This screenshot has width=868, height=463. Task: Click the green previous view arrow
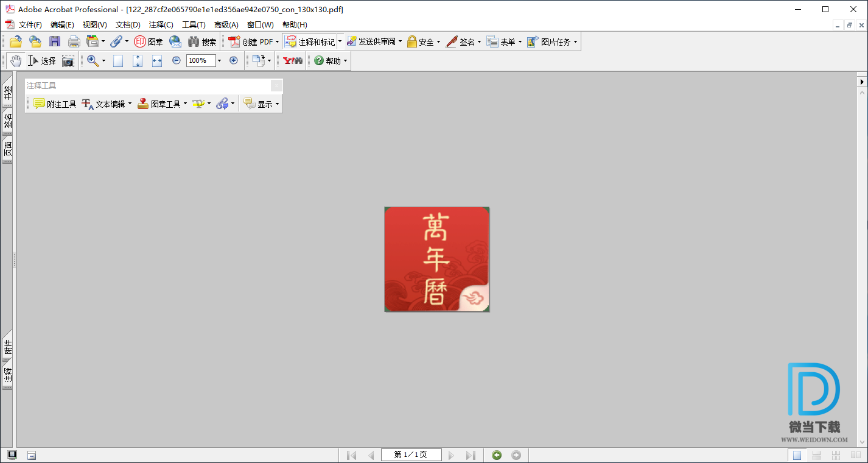tap(497, 455)
